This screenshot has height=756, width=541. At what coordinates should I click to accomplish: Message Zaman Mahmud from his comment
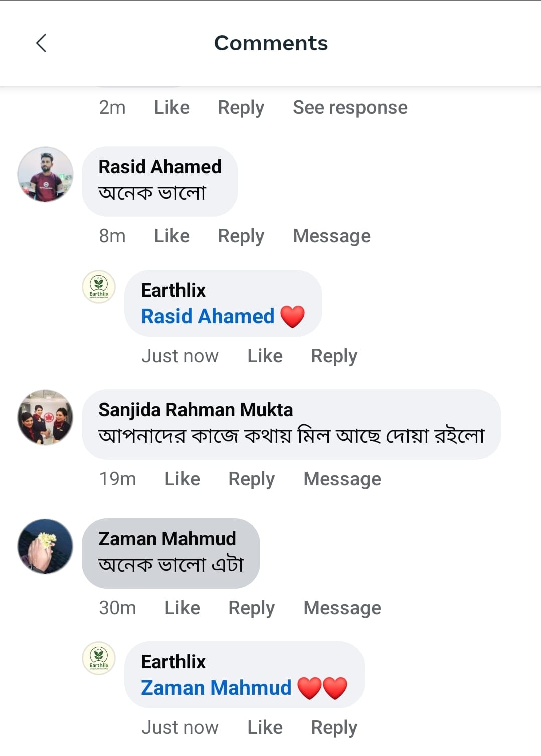pos(342,608)
